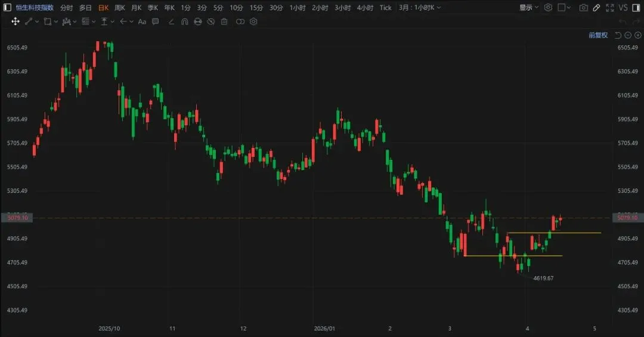644x337 pixels.
Task: Undo last drawing action arrow
Action: [623, 21]
